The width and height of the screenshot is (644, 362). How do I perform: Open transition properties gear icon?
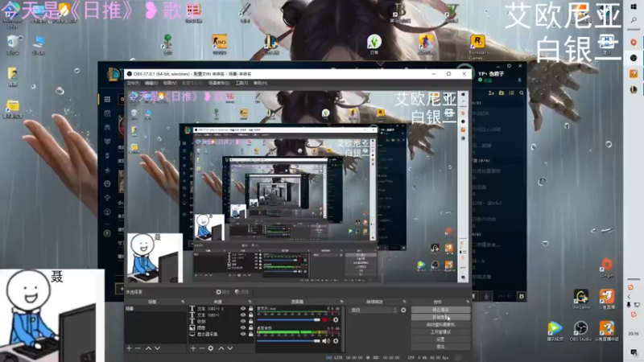pyautogui.click(x=403, y=310)
